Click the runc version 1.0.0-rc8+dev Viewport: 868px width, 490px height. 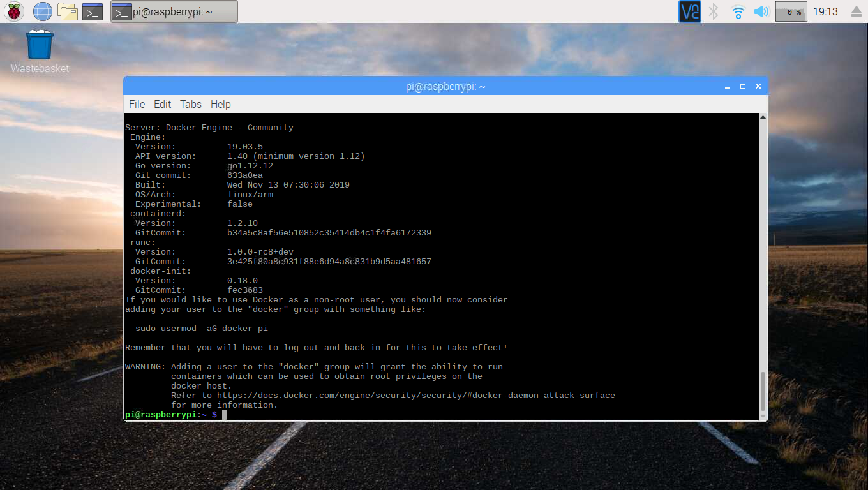pos(260,252)
